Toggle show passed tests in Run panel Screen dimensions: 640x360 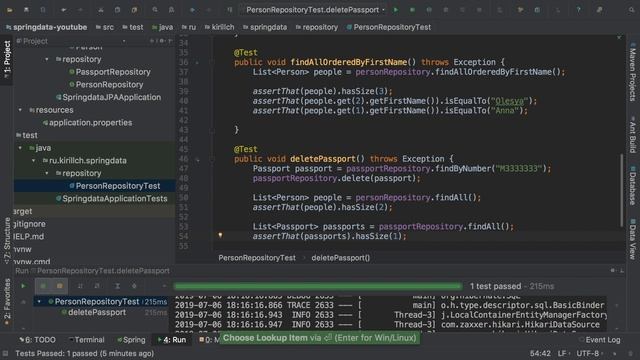43,286
